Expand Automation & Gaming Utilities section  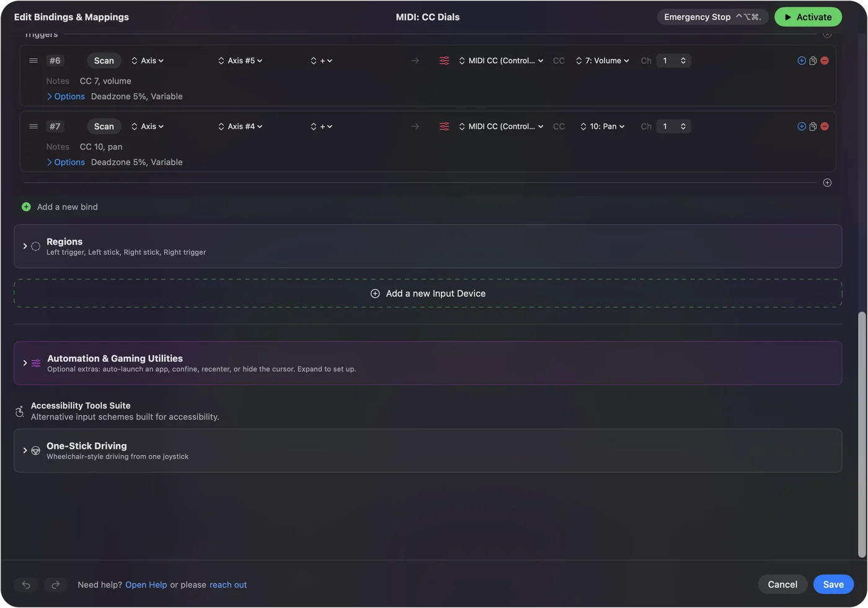pyautogui.click(x=25, y=363)
